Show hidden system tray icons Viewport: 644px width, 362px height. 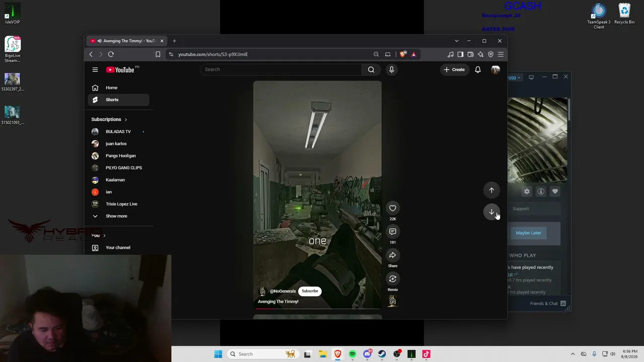point(573,354)
